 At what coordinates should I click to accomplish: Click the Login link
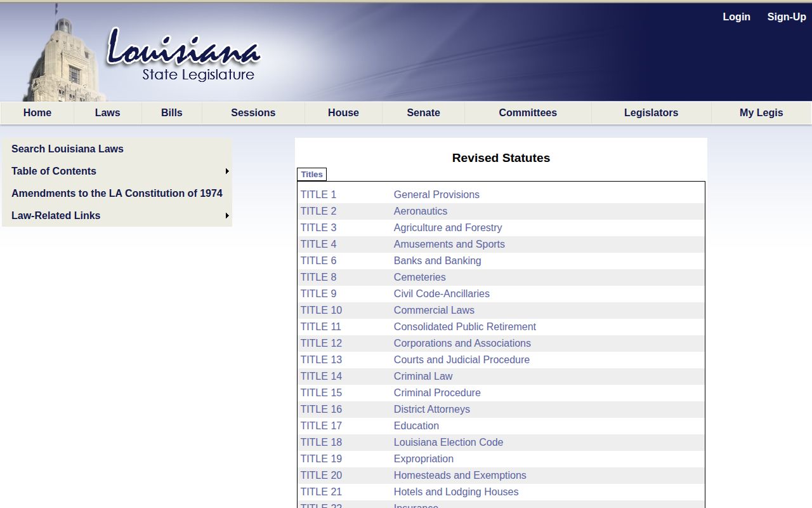coord(737,17)
